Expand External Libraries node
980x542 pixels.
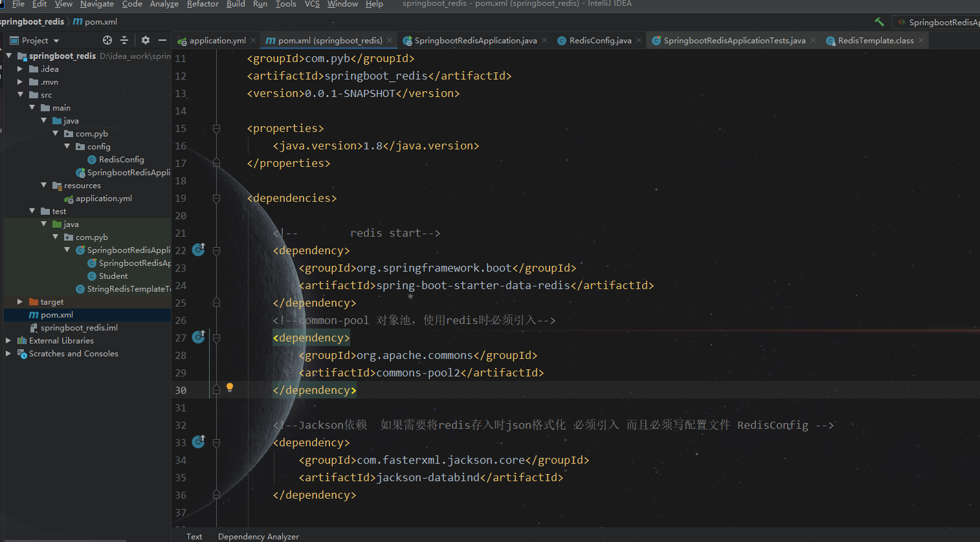pos(8,340)
